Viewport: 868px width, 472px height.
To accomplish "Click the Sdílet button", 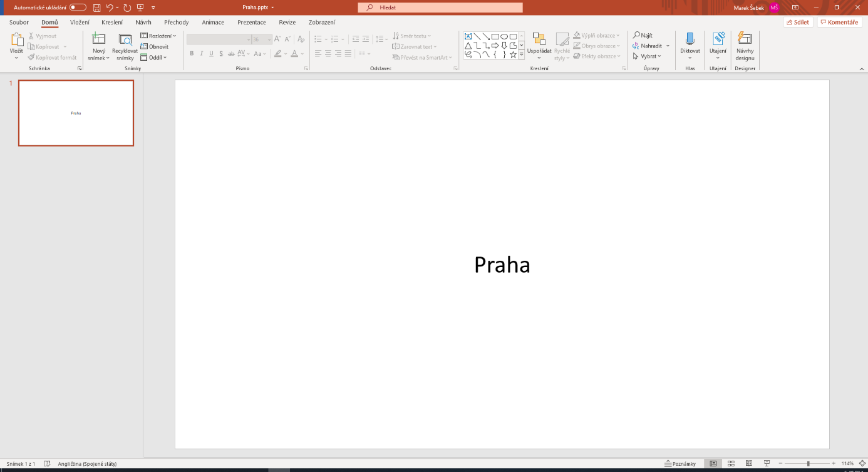I will 798,21.
